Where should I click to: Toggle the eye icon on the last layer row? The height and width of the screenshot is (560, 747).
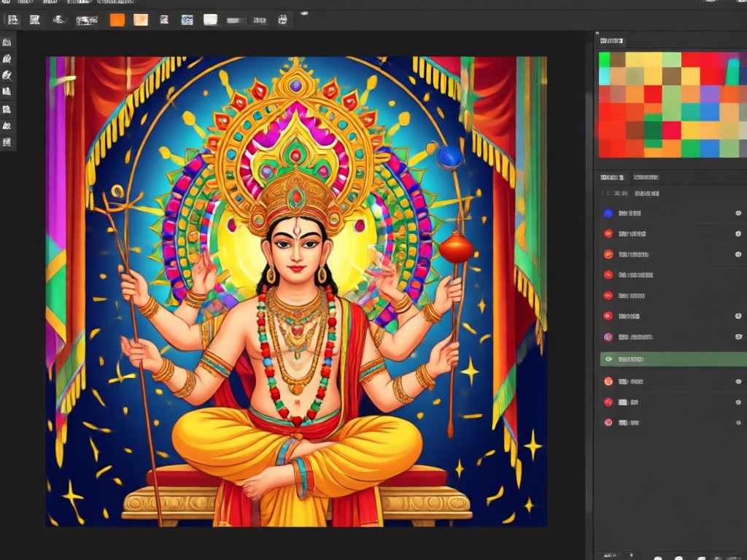tap(738, 422)
